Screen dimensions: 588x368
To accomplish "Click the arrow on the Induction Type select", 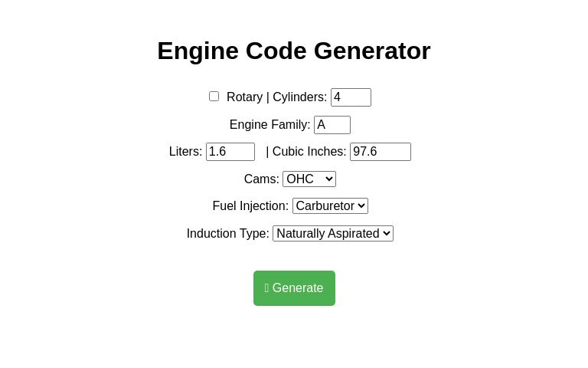I will pos(387,233).
